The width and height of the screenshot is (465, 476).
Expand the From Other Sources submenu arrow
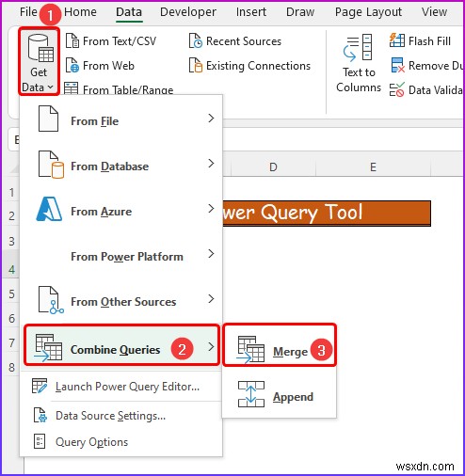211,299
